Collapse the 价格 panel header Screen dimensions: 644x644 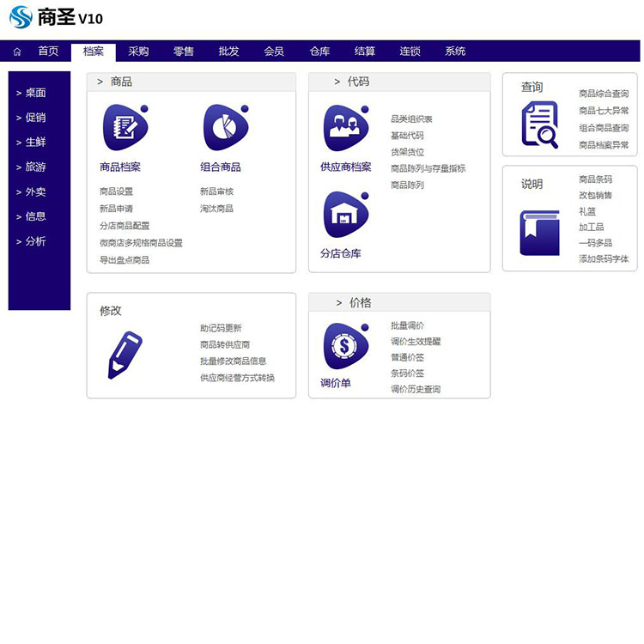[399, 303]
